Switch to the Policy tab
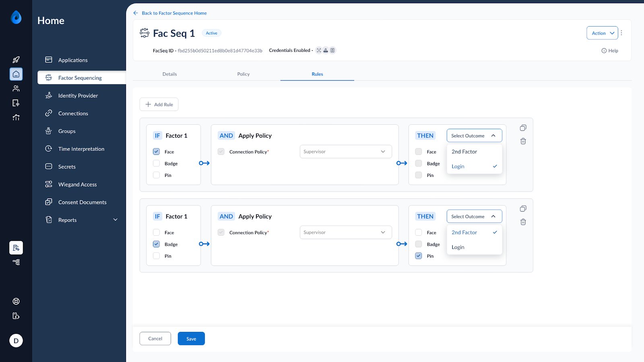 (243, 74)
